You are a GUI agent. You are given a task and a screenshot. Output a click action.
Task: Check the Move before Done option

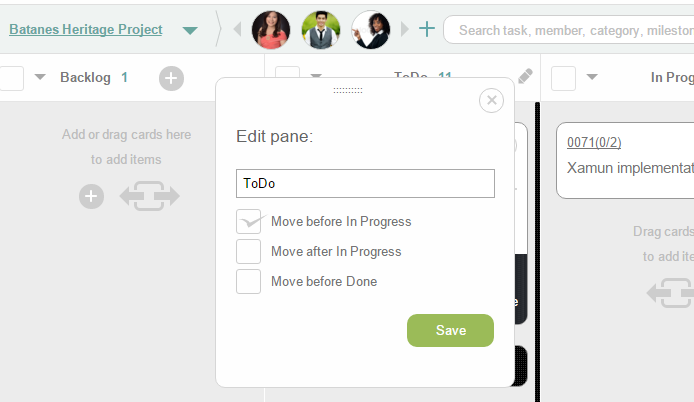(248, 282)
